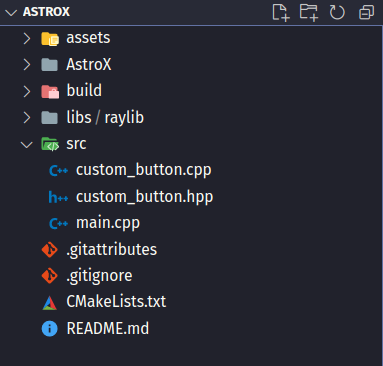This screenshot has width=383, height=366.
Task: Open custom_button.cpp file
Action: coord(144,170)
